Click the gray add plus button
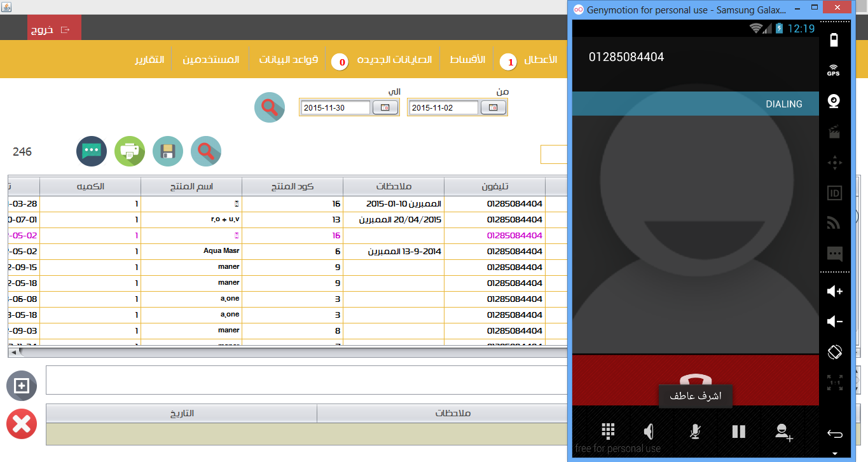The width and height of the screenshot is (868, 462). coord(22,386)
